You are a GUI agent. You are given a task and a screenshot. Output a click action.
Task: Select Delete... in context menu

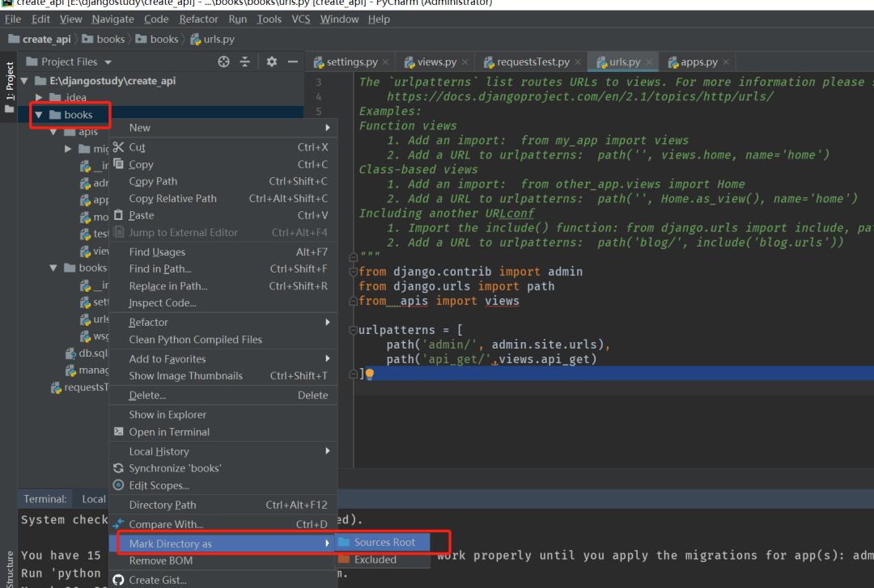[x=223, y=396]
